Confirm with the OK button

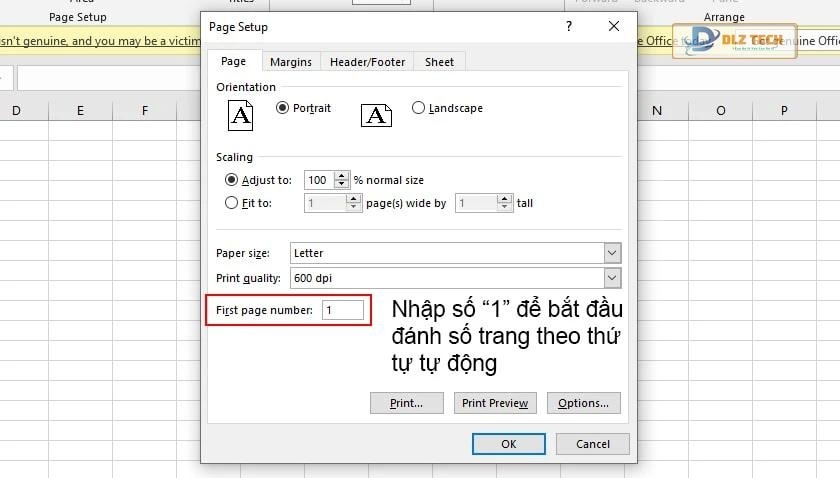click(x=509, y=444)
